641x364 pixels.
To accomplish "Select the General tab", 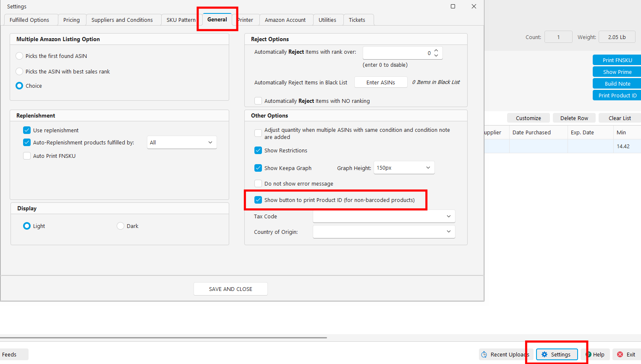I will 217,19.
